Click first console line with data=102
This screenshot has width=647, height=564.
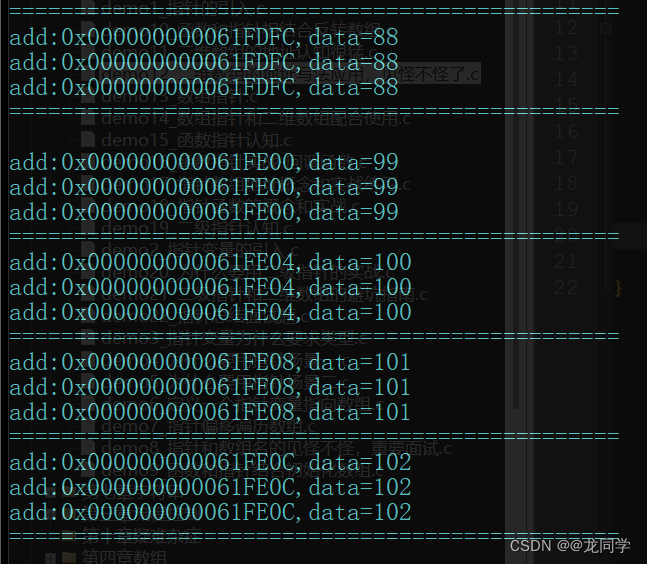(x=210, y=463)
